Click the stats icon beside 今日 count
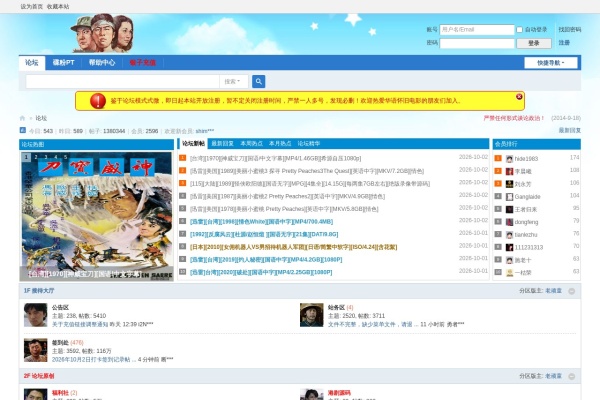Screen dimensions: 600x400 click(23, 130)
